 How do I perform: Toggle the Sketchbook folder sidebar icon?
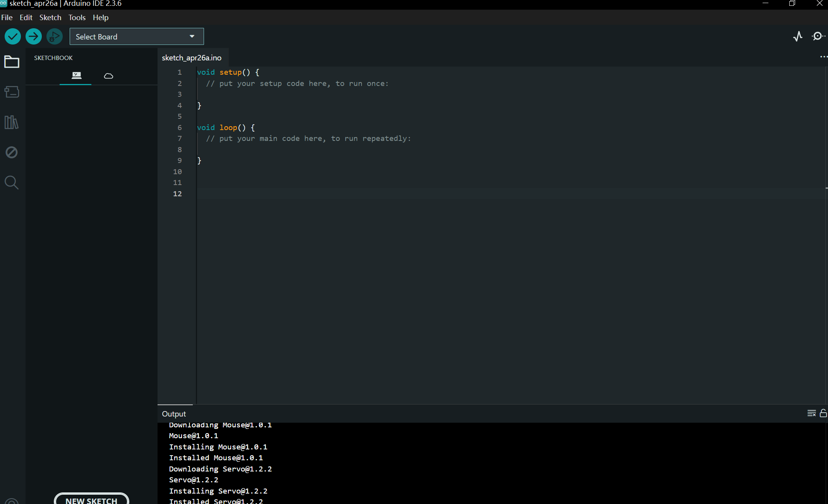(12, 62)
